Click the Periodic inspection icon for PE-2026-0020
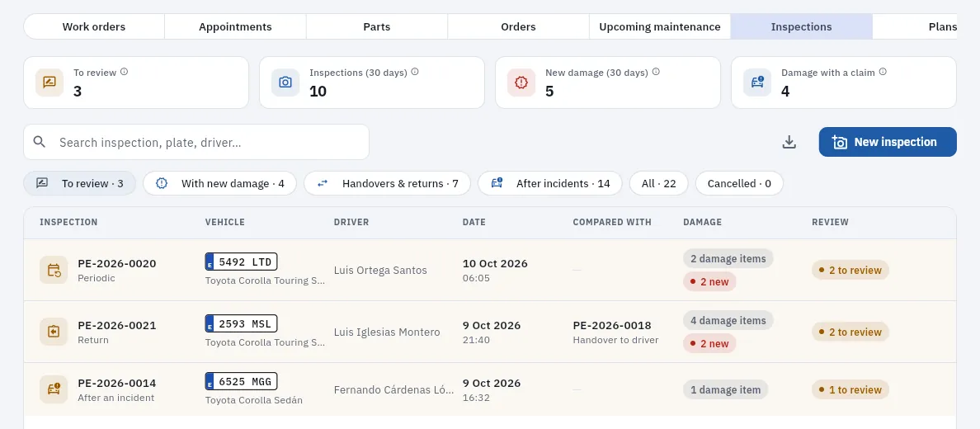This screenshot has width=980, height=429. (54, 270)
